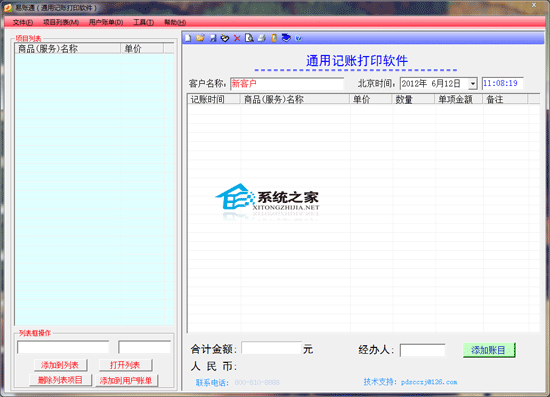Click 单价 header in 项目列表
550x397 pixels.
(x=142, y=48)
